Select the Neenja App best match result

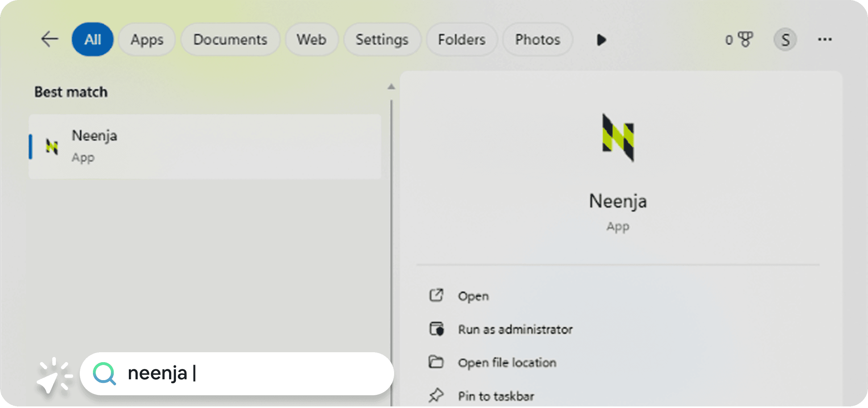205,147
